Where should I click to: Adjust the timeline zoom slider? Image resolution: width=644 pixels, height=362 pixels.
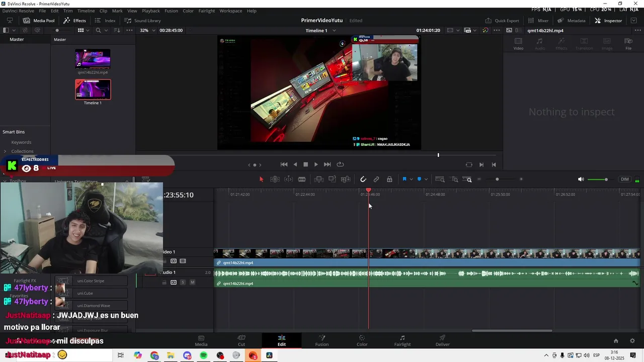(497, 179)
